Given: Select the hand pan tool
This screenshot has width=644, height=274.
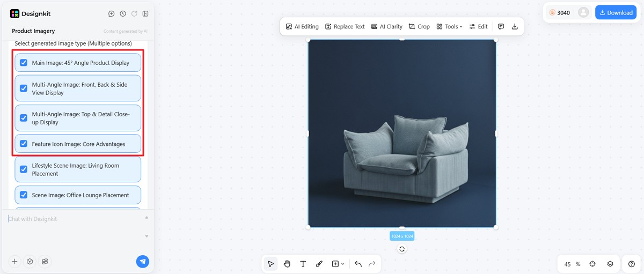Looking at the screenshot, I should coord(287,264).
